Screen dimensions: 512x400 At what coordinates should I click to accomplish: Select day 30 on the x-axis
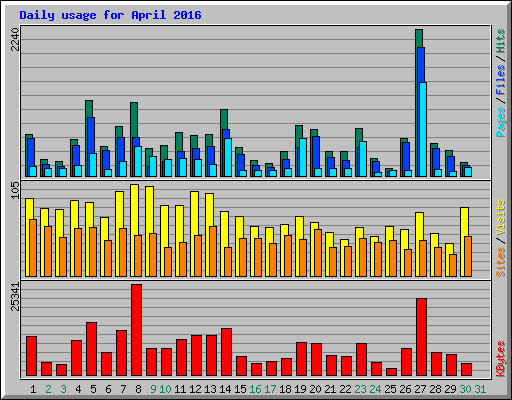[x=465, y=389]
